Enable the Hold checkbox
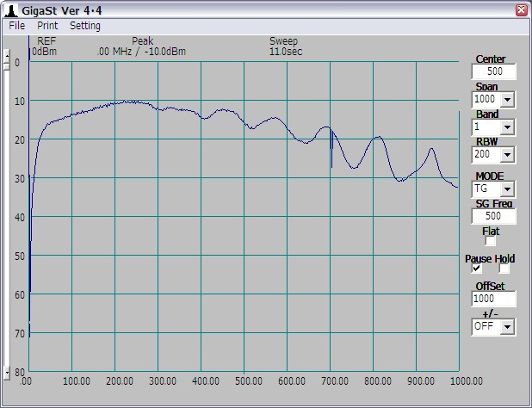 (x=504, y=269)
